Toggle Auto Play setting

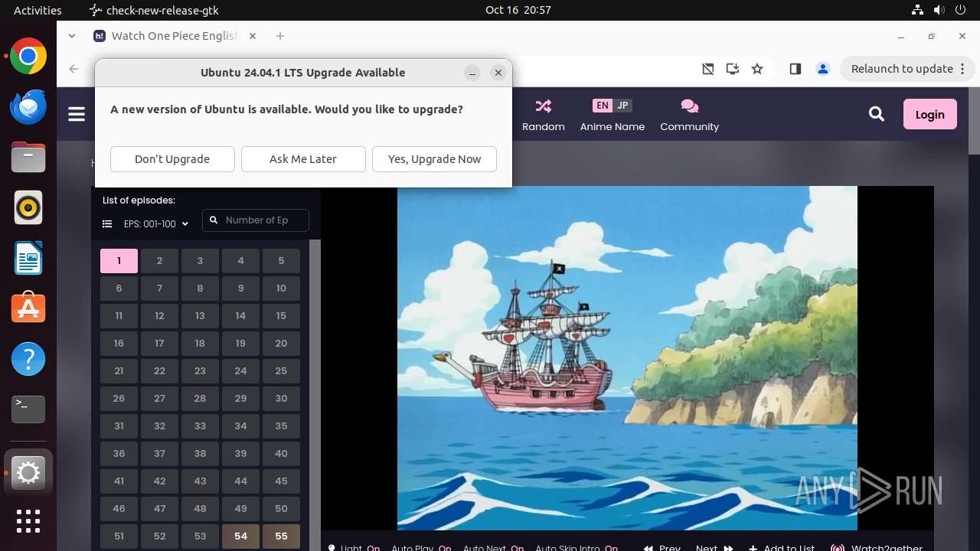421,548
